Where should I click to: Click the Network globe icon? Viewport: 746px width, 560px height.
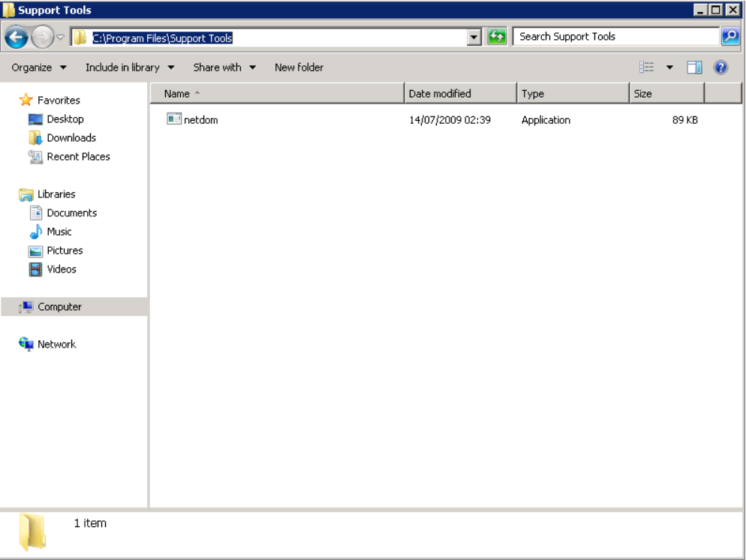coord(26,344)
